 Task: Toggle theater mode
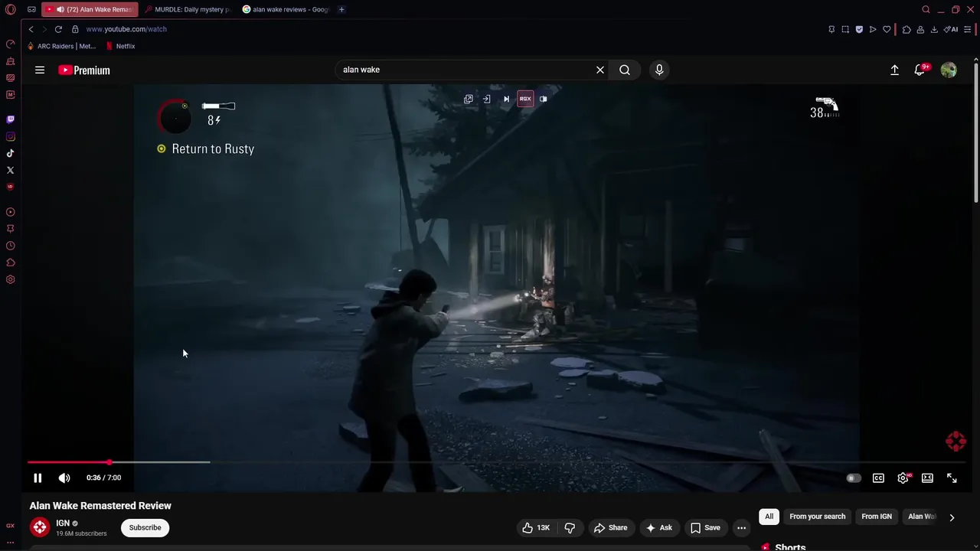click(x=927, y=478)
